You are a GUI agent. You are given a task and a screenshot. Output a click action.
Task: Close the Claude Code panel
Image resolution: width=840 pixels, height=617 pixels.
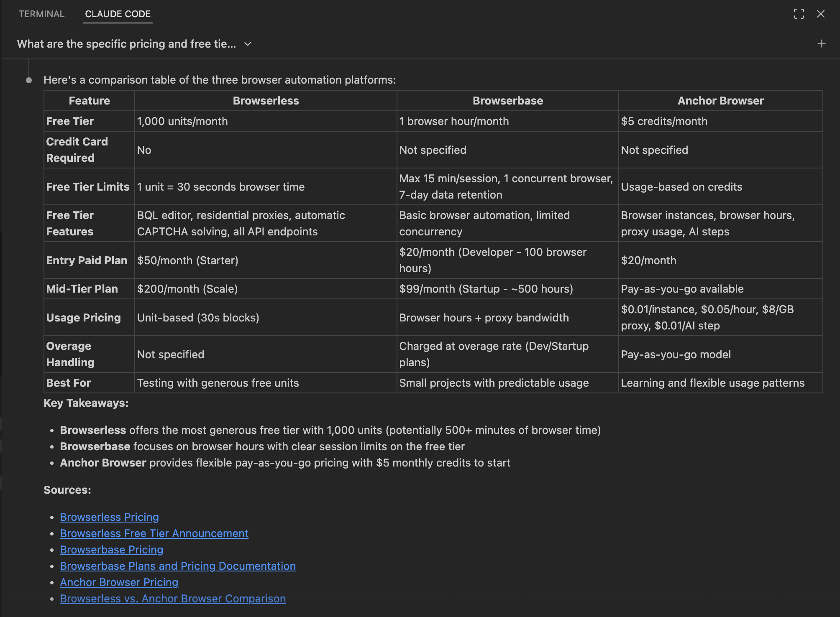pyautogui.click(x=820, y=14)
